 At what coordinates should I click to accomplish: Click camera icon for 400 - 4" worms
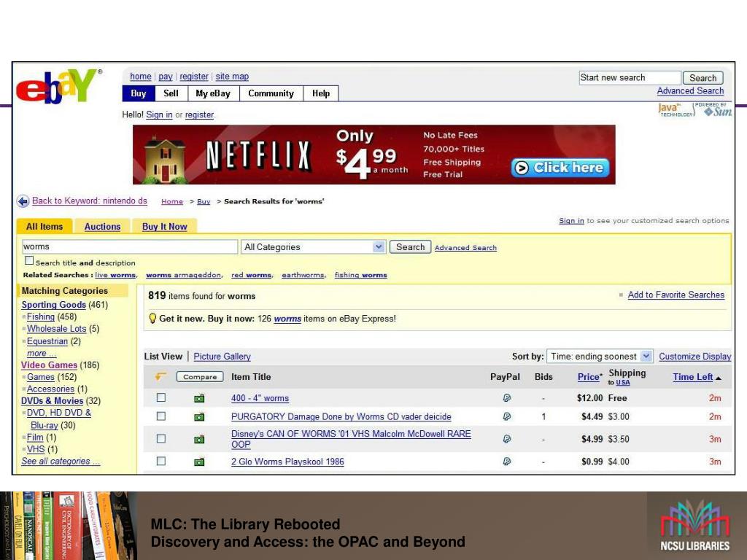click(x=199, y=398)
